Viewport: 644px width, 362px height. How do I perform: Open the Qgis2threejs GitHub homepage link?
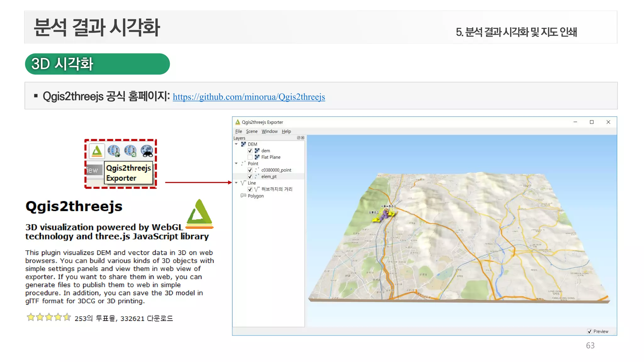click(x=249, y=97)
